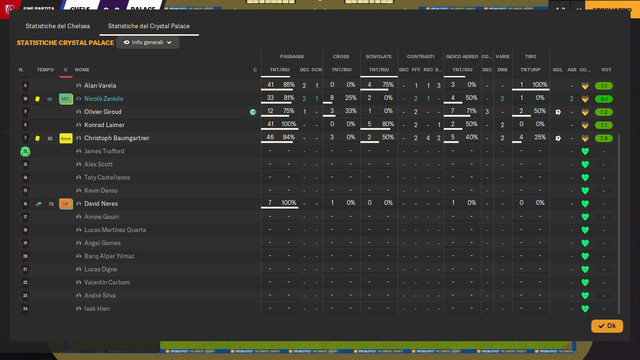Click Konrad Laimer's 100% pass value

pyautogui.click(x=289, y=124)
